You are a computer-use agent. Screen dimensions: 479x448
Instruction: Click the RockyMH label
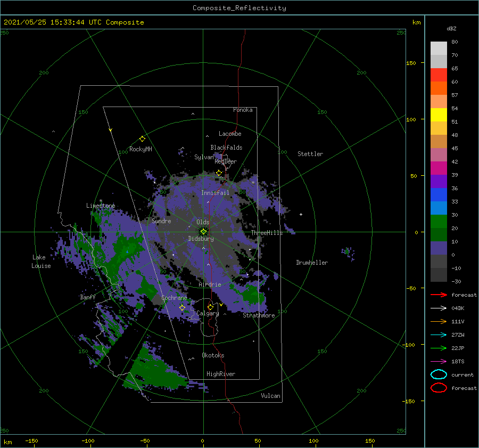click(x=141, y=149)
